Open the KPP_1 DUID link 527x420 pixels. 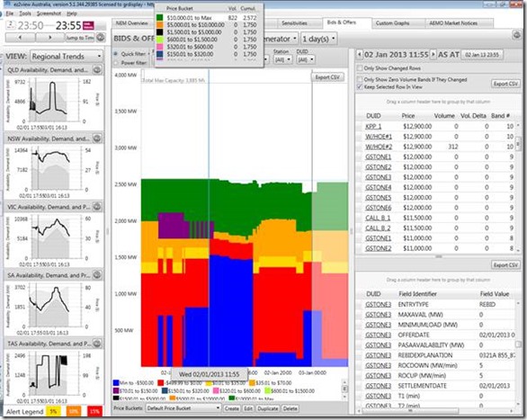[373, 126]
